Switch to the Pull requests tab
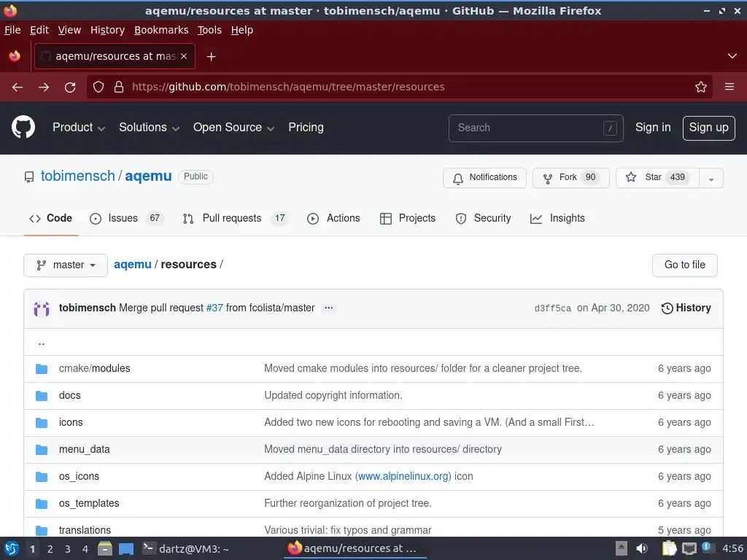The height and width of the screenshot is (560, 747). 236,218
